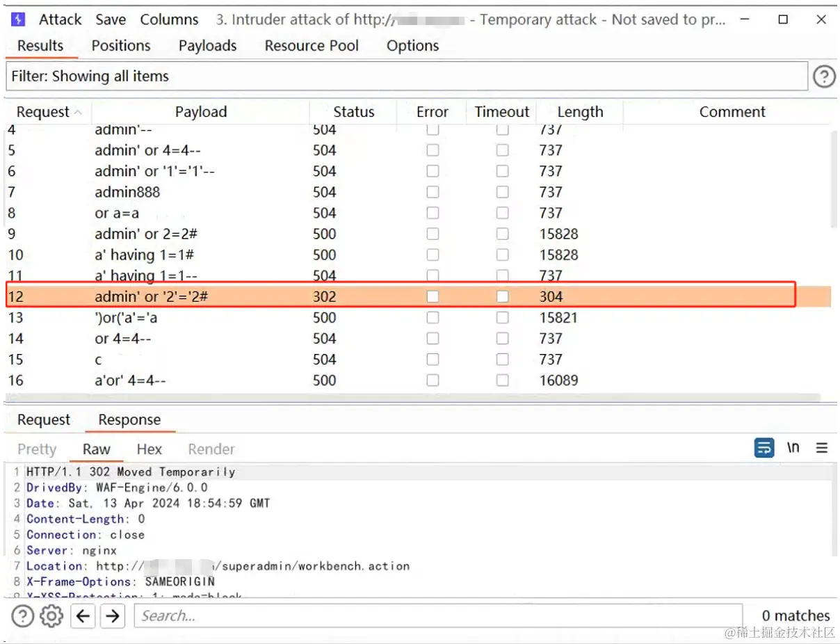
Task: Select row with payload or a=a
Action: coord(417,213)
